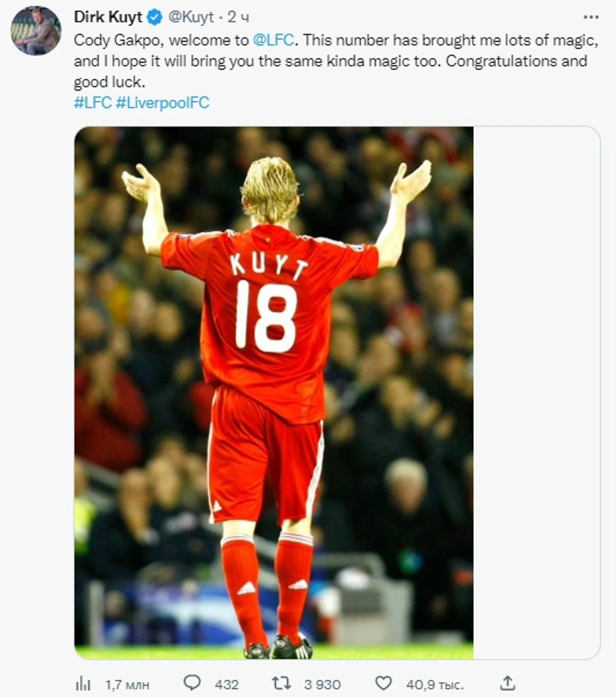This screenshot has height=697, width=616.
Task: Like the tweet with the heart icon
Action: (x=384, y=683)
